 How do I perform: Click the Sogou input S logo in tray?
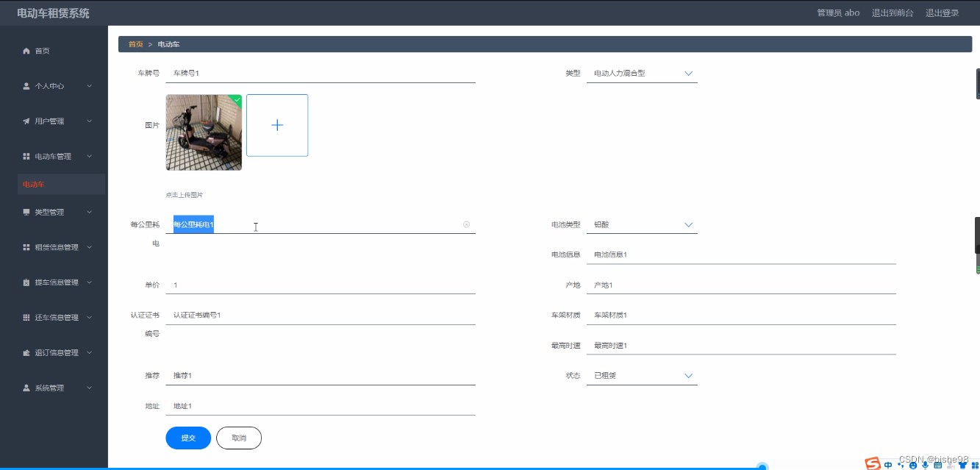point(872,465)
